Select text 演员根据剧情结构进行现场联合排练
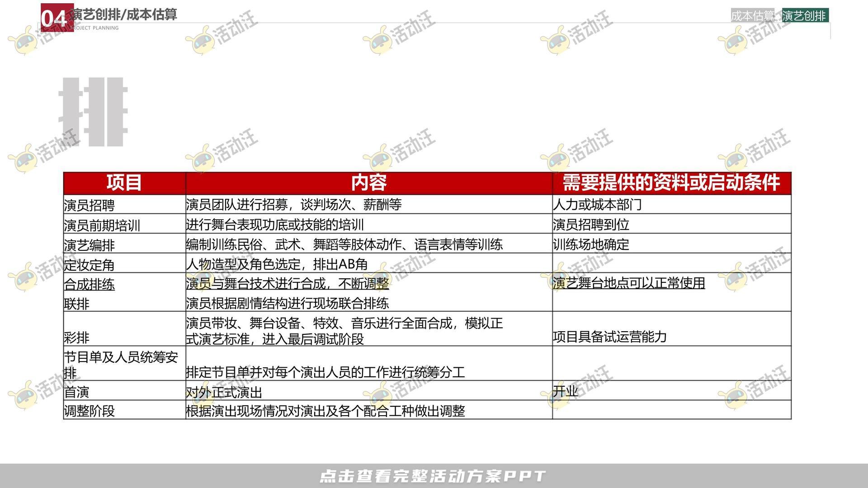Image resolution: width=868 pixels, height=488 pixels. tap(288, 303)
